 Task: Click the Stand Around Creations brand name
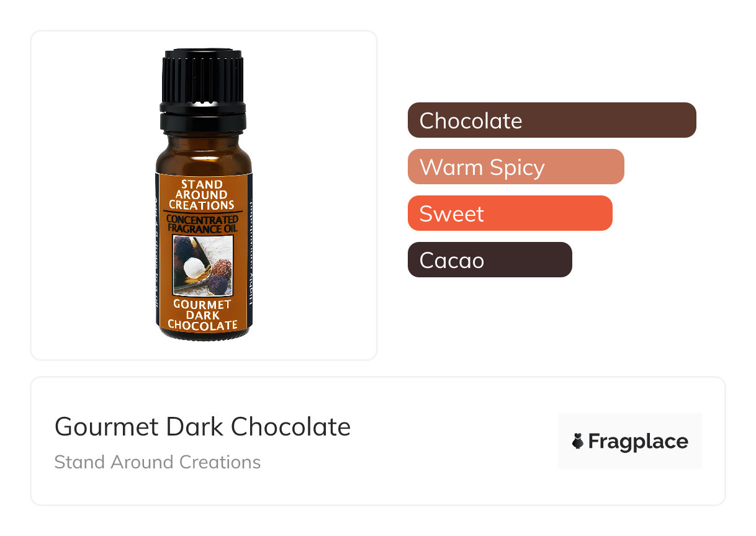tap(158, 462)
